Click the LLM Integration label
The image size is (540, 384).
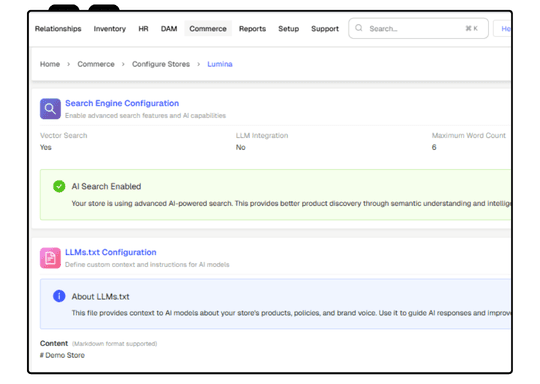pyautogui.click(x=262, y=135)
